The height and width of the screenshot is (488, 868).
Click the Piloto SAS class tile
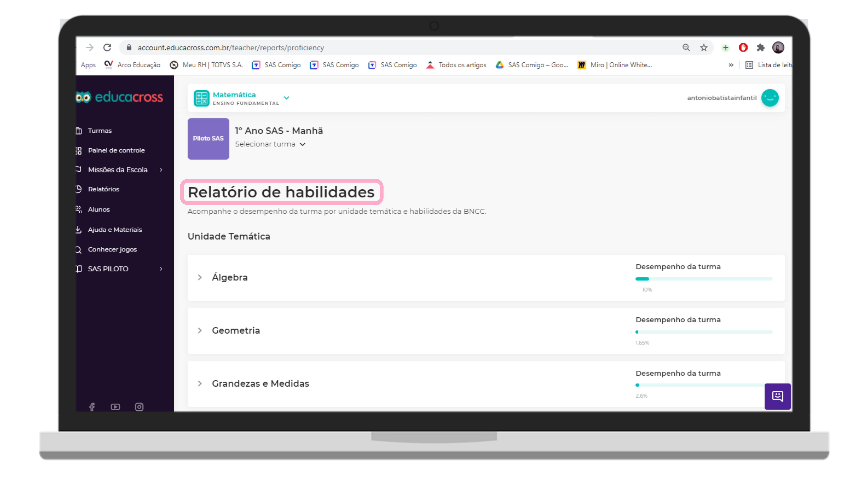click(208, 139)
